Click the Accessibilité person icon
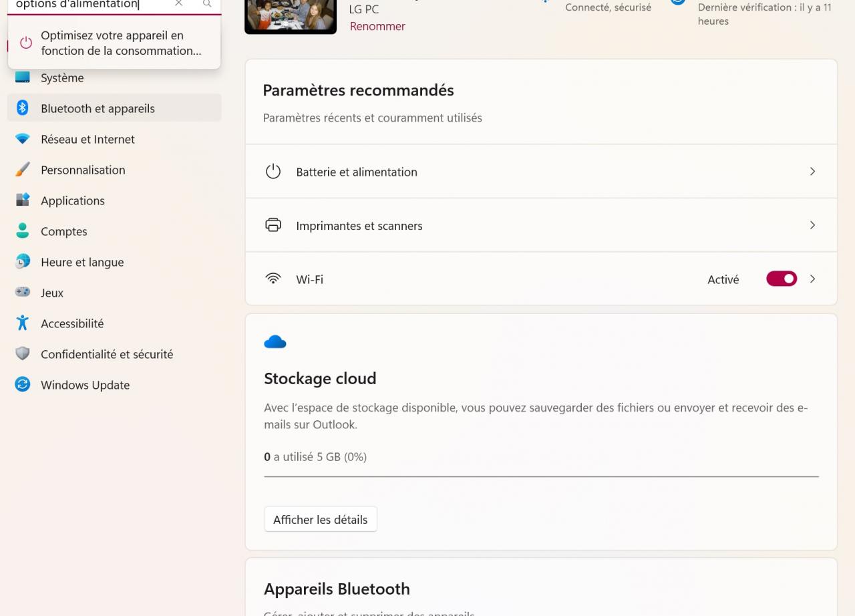Viewport: 855px width, 616px height. (x=23, y=323)
